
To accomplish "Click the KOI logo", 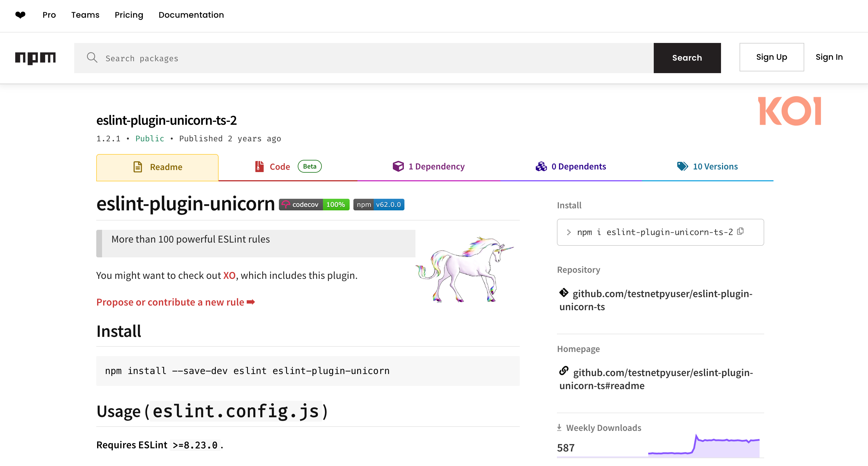I will (789, 111).
